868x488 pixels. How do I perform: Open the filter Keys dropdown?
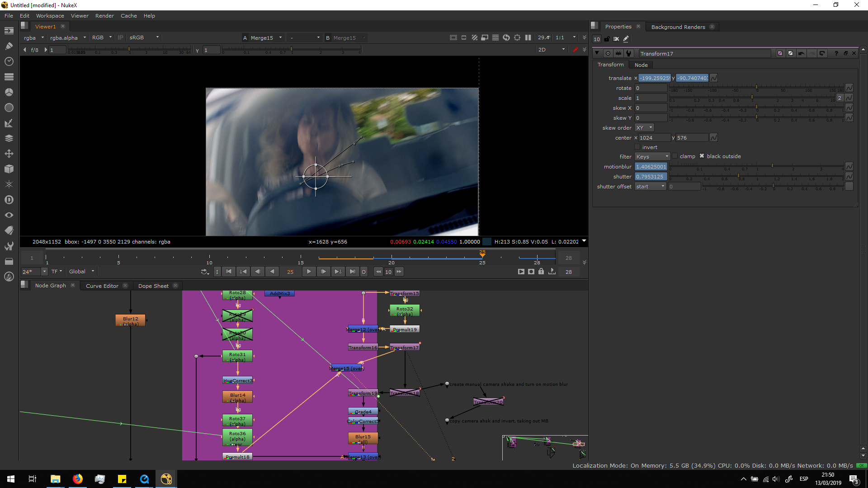pos(652,156)
